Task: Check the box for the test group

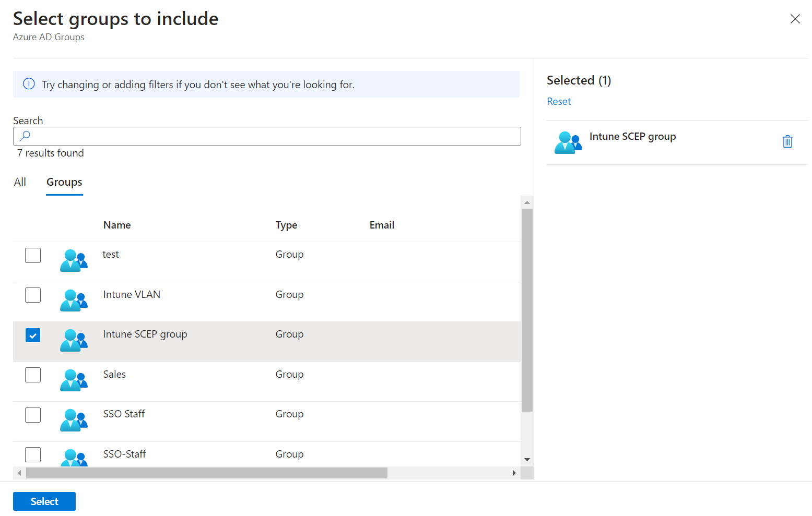Action: [x=33, y=256]
